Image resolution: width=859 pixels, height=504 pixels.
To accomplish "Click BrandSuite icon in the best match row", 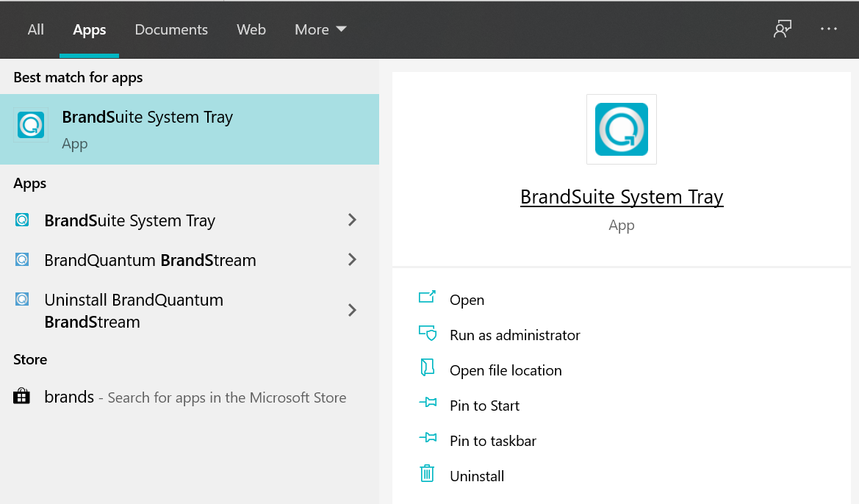I will click(31, 125).
